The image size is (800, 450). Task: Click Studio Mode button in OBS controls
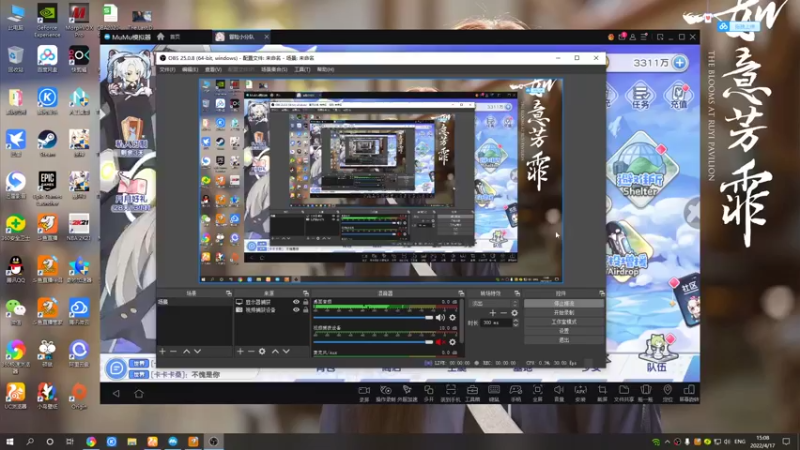pos(564,322)
